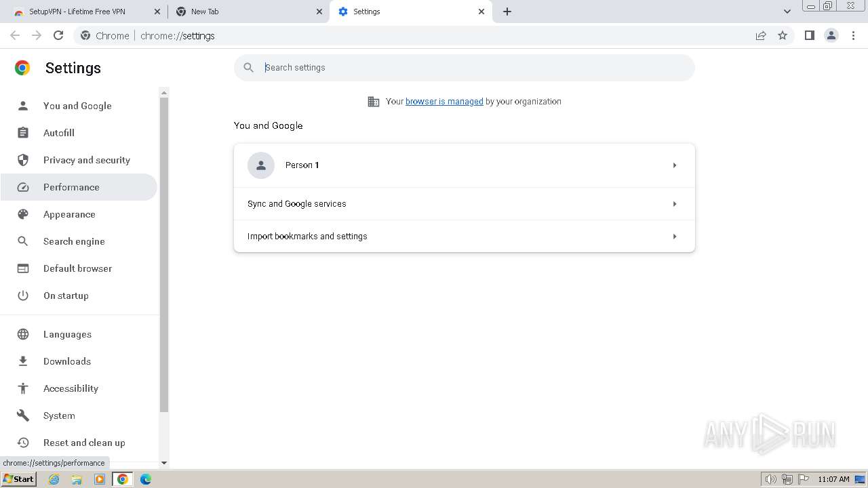Click the Person 1 avatar icon
This screenshot has width=868, height=488.
coord(261,165)
